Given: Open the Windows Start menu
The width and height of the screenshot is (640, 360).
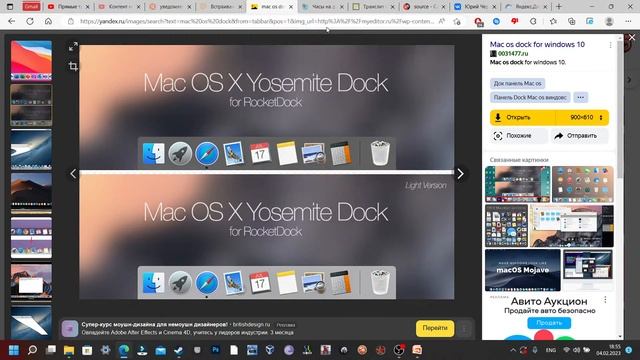Looking at the screenshot, I should (14, 350).
